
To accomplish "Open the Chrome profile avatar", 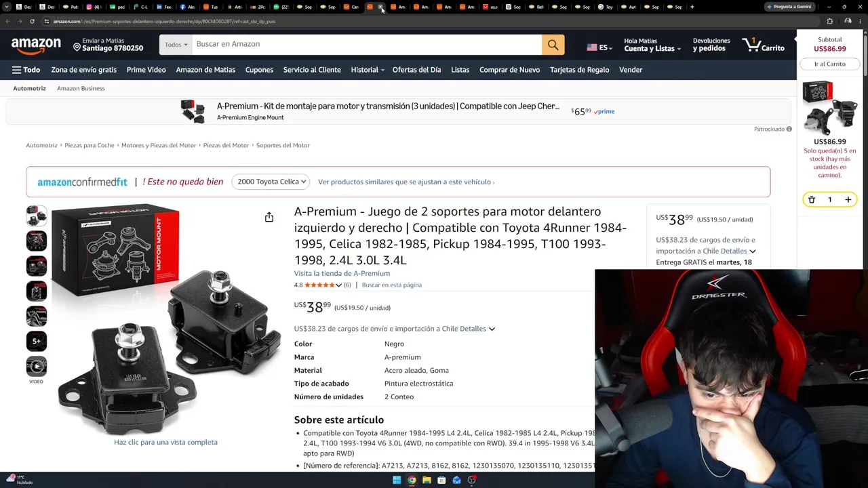I will (848, 21).
